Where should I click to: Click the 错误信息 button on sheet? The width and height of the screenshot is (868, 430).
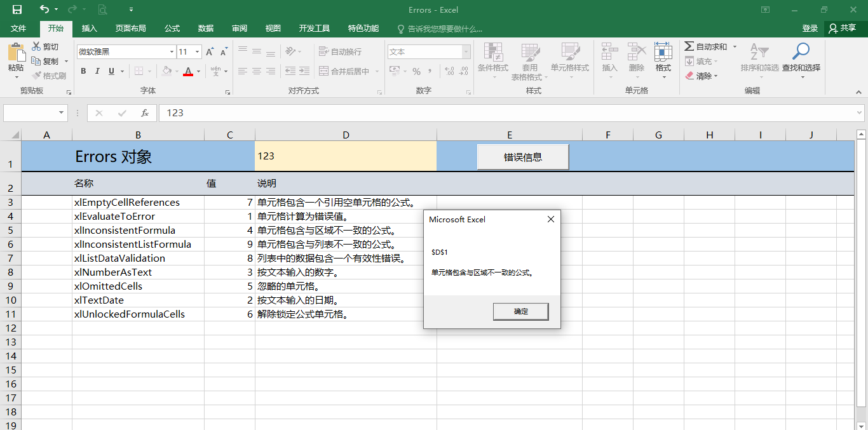coord(523,157)
